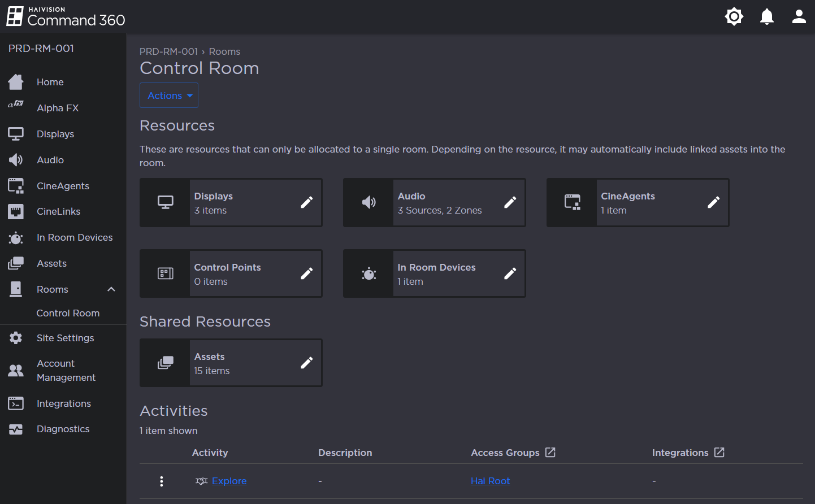Open the Explore activity link

(229, 481)
